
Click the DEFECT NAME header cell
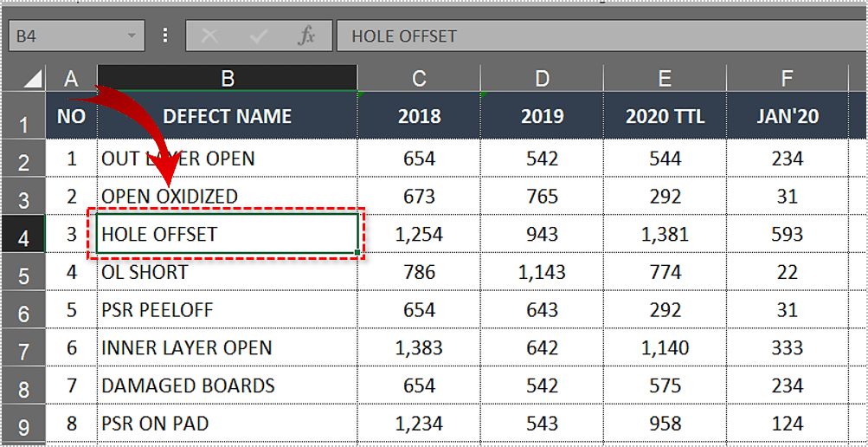(227, 116)
